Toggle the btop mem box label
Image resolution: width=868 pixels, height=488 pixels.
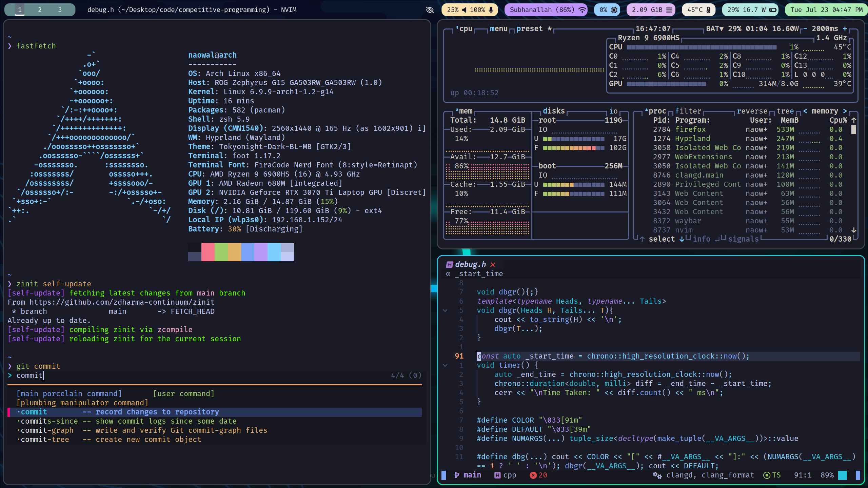click(464, 111)
